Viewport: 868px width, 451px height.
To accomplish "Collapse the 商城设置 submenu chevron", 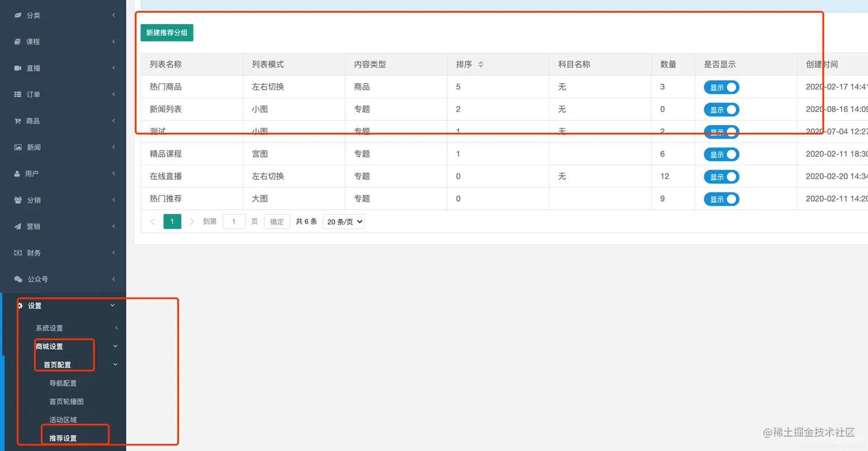I will click(115, 346).
